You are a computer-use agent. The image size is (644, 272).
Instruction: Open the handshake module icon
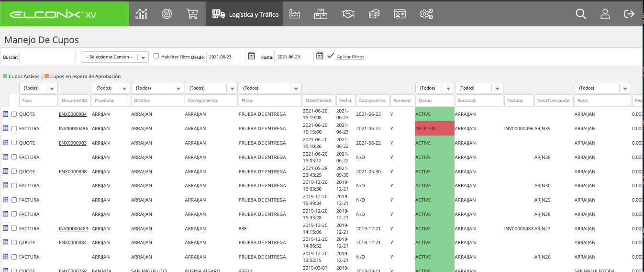tap(348, 14)
